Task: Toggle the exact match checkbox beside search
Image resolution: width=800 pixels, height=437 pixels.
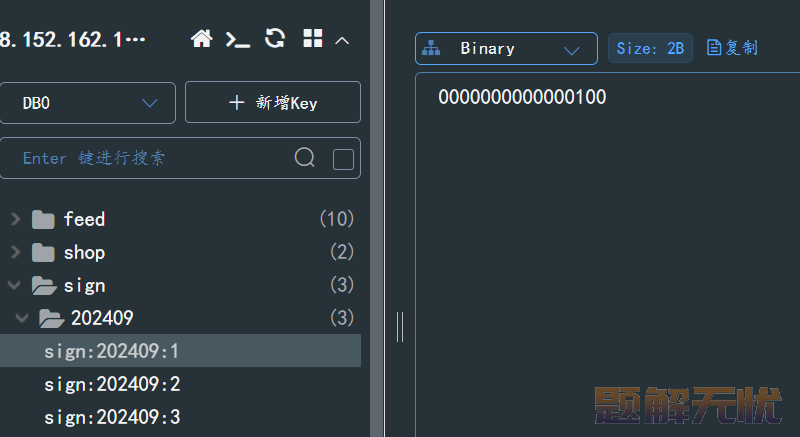Action: click(x=343, y=159)
